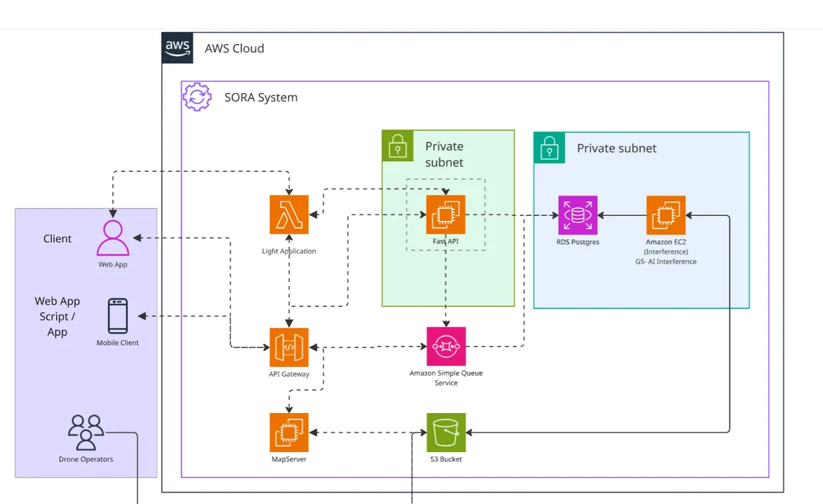
Task: Select the RDS Postgres database icon
Action: [578, 215]
